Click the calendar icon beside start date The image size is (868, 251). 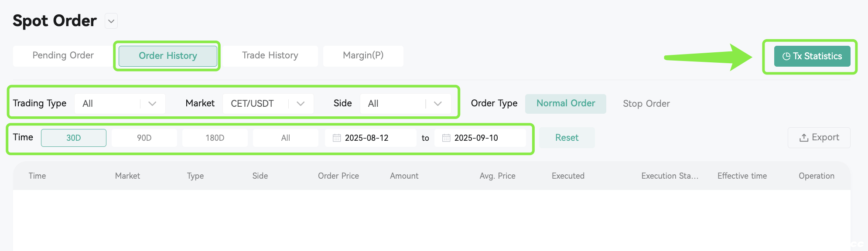coord(337,138)
